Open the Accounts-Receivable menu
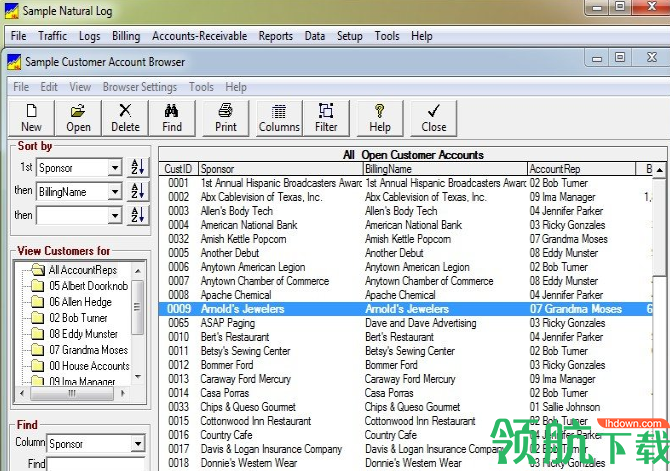Image resolution: width=670 pixels, height=471 pixels. (x=200, y=36)
